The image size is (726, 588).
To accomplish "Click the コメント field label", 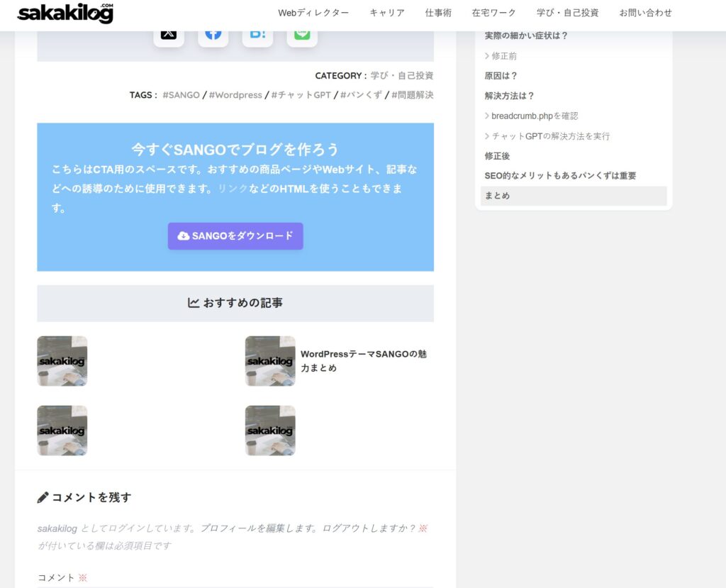I will click(55, 578).
